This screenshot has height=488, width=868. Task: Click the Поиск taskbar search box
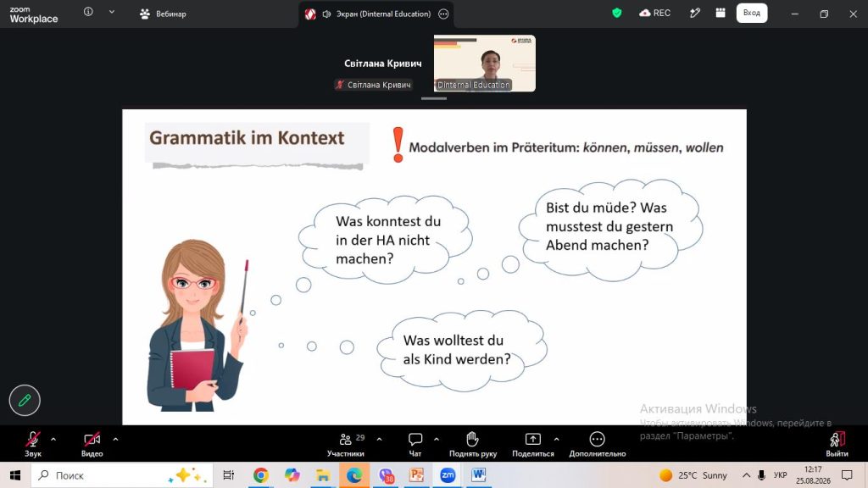point(122,475)
